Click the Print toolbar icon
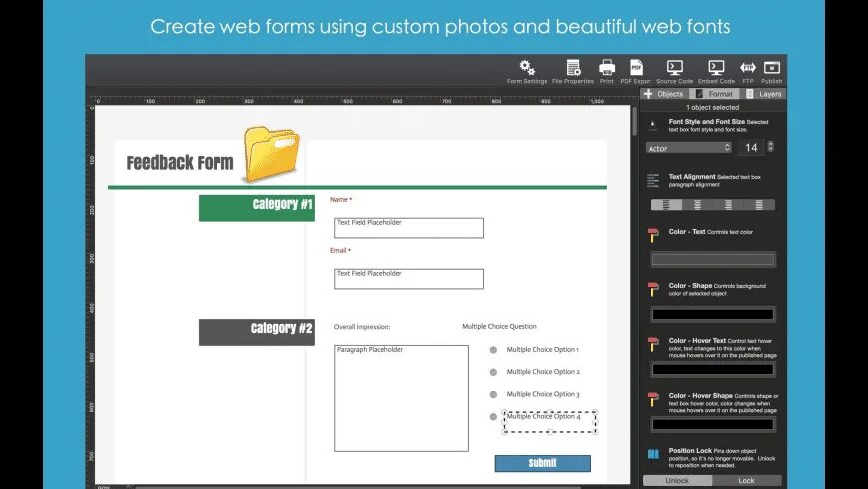The image size is (868, 489). (x=607, y=68)
